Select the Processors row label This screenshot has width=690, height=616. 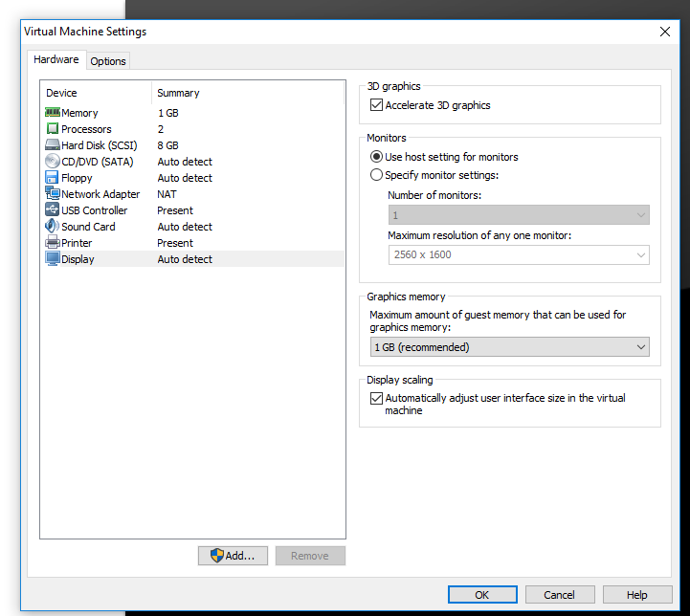point(86,129)
